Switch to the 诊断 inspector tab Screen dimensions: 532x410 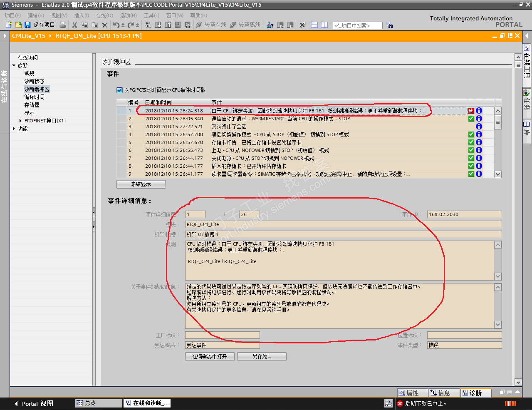[x=476, y=393]
